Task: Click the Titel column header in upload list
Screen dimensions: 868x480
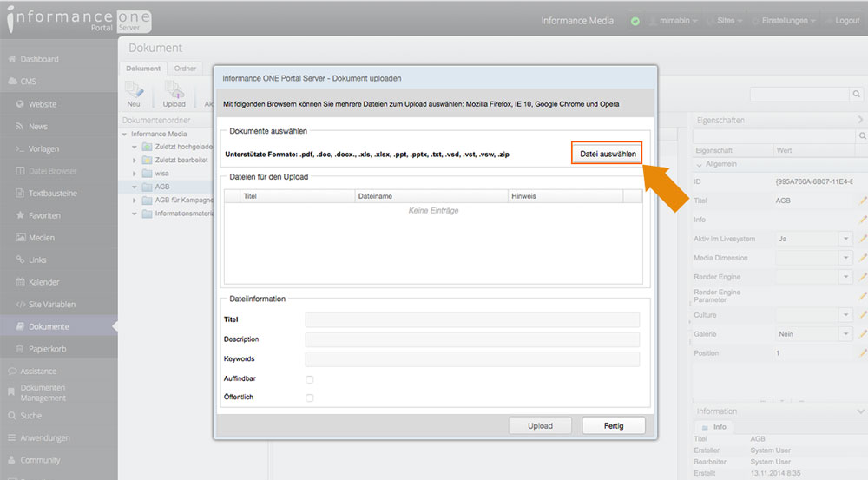Action: tap(297, 196)
